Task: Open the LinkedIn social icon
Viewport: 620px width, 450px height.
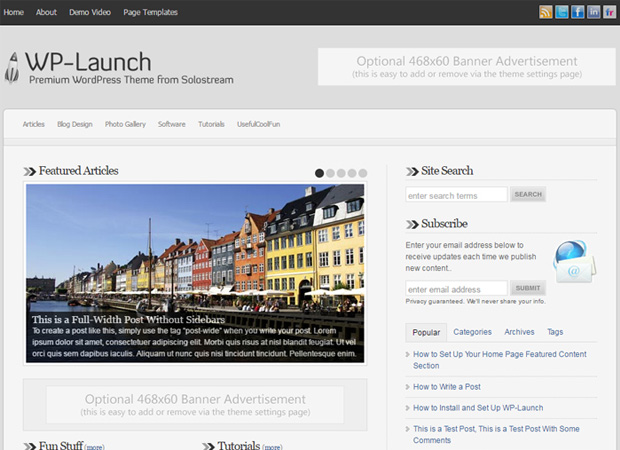Action: point(593,12)
